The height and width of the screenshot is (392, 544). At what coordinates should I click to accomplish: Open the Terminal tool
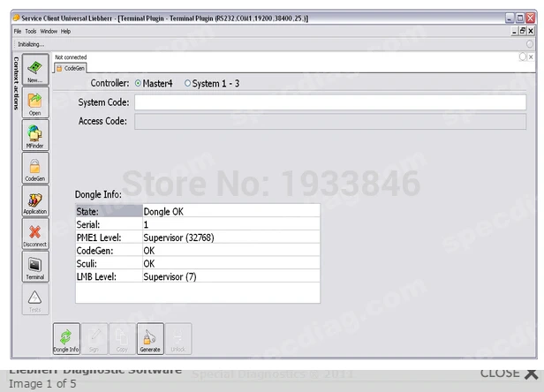(x=35, y=266)
